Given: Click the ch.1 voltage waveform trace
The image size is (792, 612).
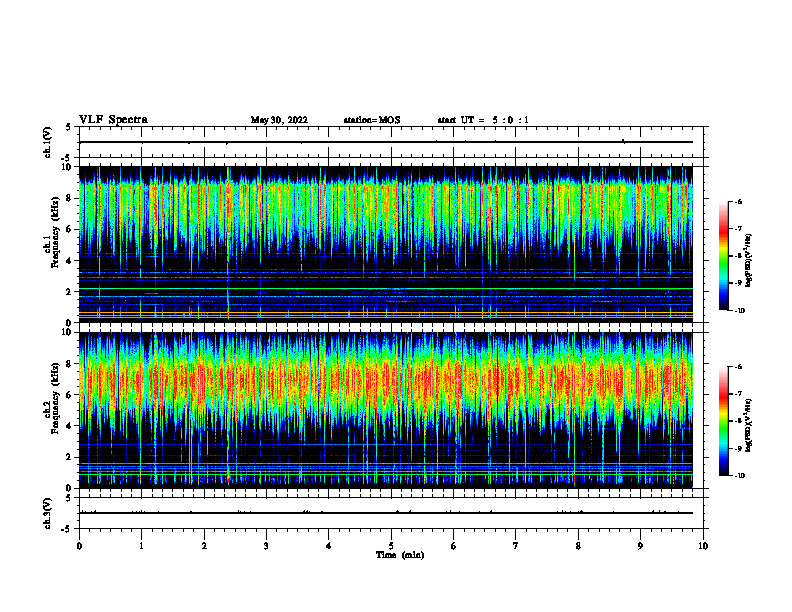Looking at the screenshot, I should pyautogui.click(x=386, y=142).
